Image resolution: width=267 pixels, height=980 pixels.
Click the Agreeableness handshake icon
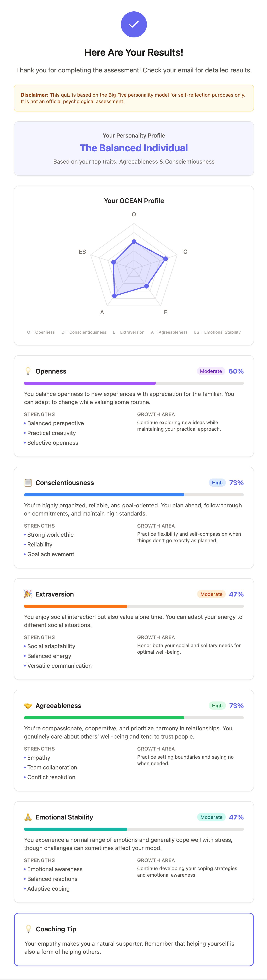click(x=28, y=705)
